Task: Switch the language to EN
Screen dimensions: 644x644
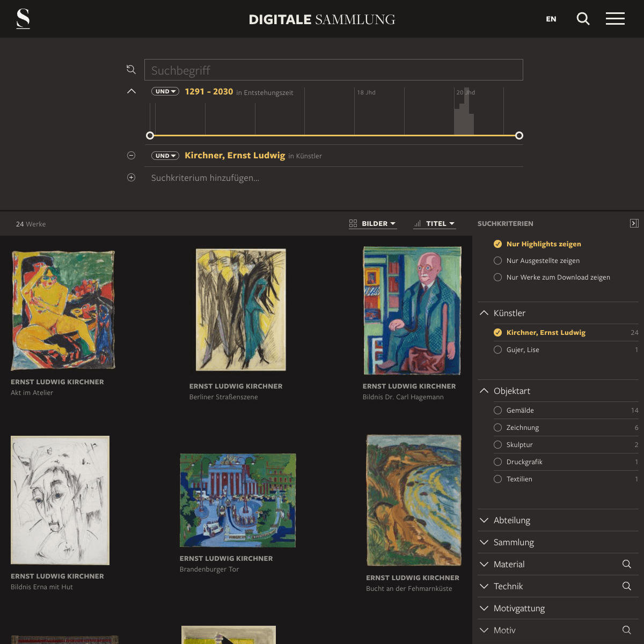Action: click(x=551, y=19)
